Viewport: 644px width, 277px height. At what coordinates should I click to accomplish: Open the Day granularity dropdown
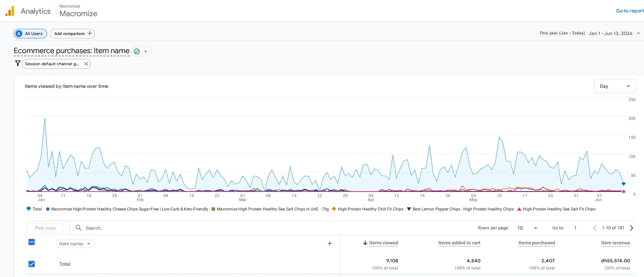(615, 86)
